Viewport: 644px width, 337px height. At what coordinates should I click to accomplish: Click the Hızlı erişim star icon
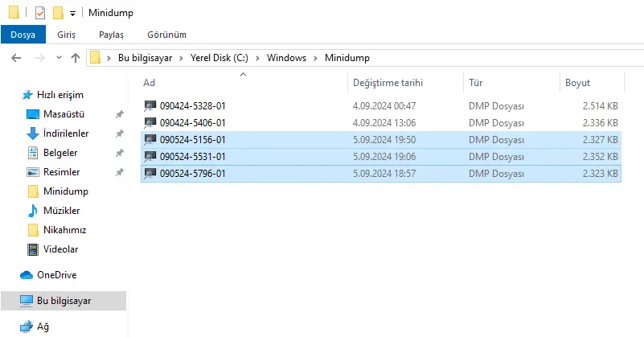point(27,95)
